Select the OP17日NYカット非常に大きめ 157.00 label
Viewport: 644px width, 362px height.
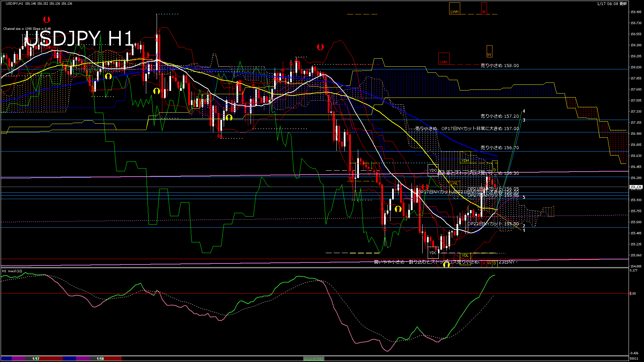tap(480, 129)
